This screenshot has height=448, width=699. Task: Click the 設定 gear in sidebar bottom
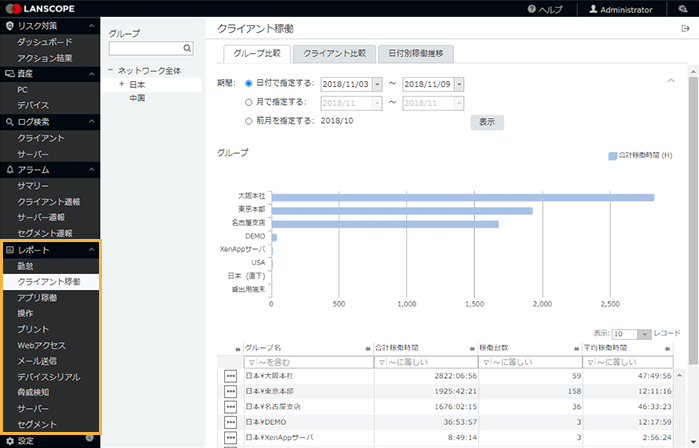9,441
